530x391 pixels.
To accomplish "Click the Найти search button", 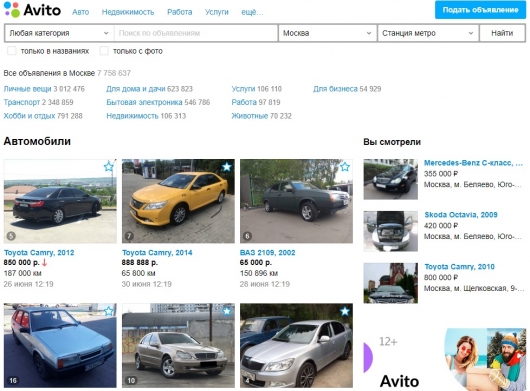I will (x=502, y=33).
